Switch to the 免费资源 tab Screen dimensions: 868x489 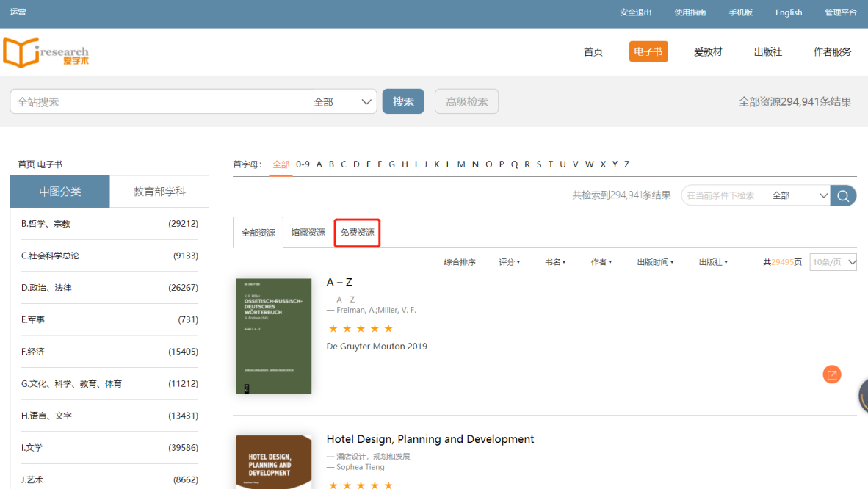(x=357, y=233)
